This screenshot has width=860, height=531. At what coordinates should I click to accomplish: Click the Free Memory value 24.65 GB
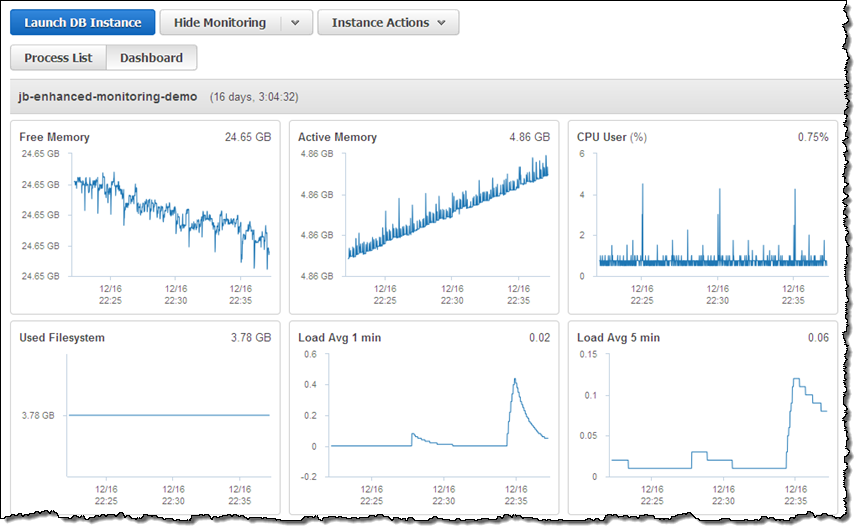click(x=248, y=137)
